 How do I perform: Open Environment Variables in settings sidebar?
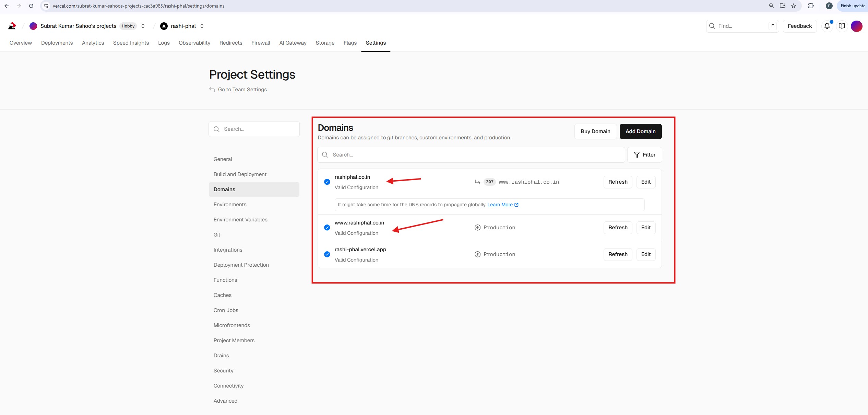[x=240, y=220]
